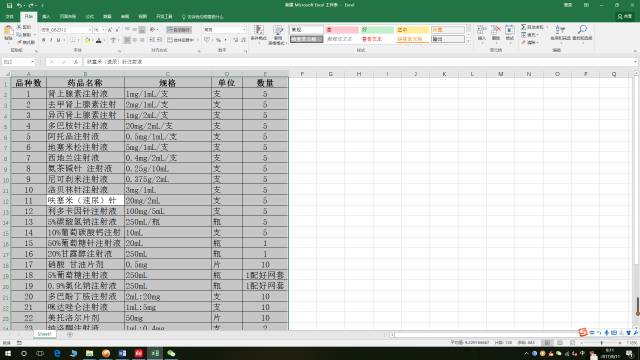Click the yellow fill color button
This screenshot has width=640, height=360.
pos(87,40)
